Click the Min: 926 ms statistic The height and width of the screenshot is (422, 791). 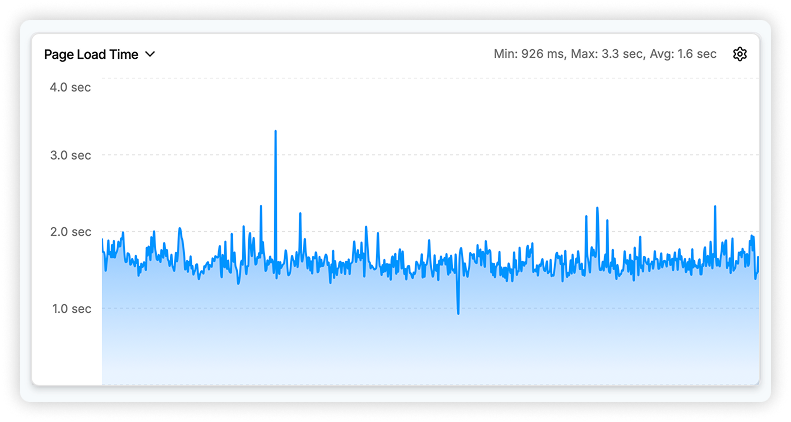point(529,54)
